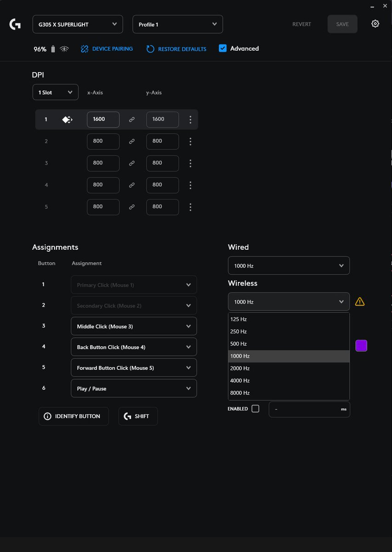Collapse the Wireless polling rate dropdown

[x=289, y=302]
